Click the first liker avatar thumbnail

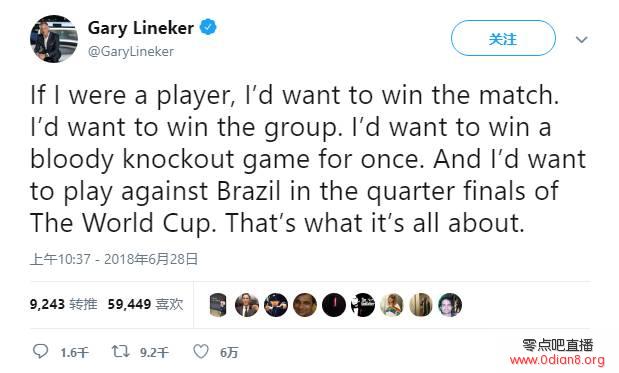[x=218, y=305]
